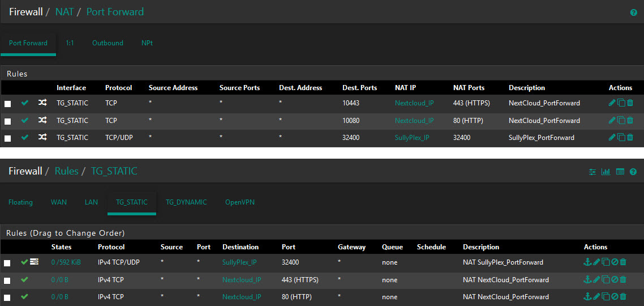Image resolution: width=644 pixels, height=306 pixels.
Task: Delete the NAT SullyPlex_PortForward firewall rule
Action: coord(623,262)
